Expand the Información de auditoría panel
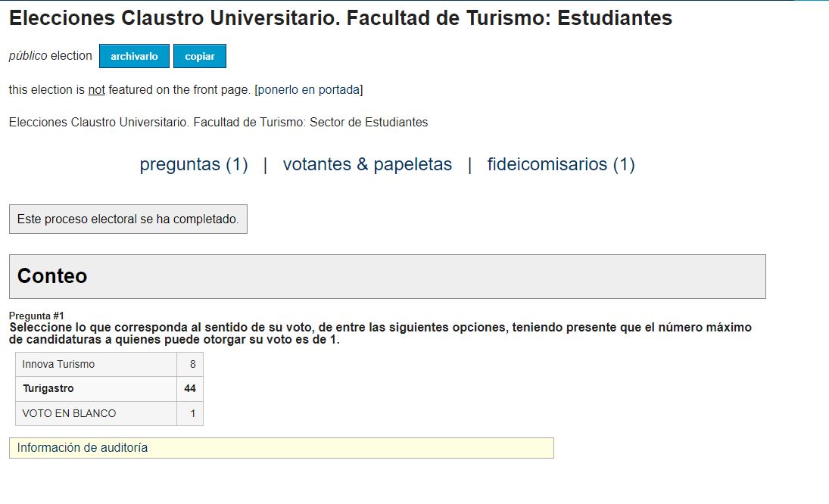Image resolution: width=829 pixels, height=504 pixels. (x=282, y=448)
